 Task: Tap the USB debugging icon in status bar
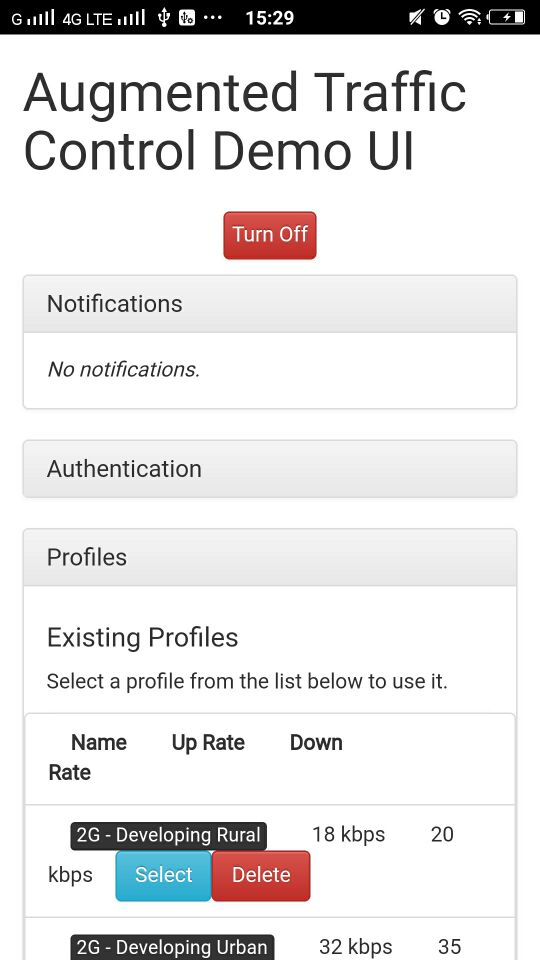187,18
